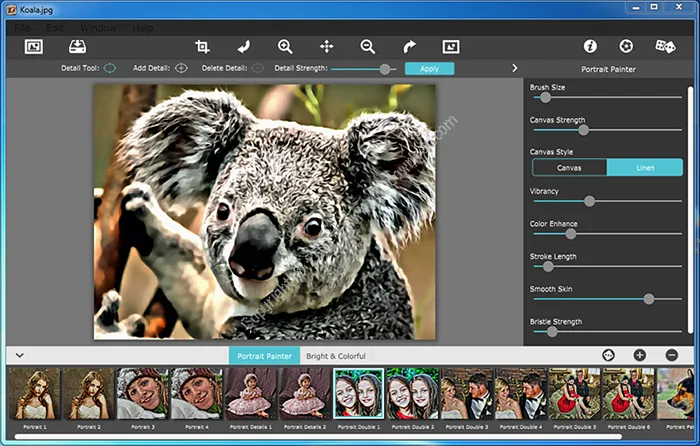
Task: Select the Portrait 2 preset thumbnail
Action: tap(89, 394)
